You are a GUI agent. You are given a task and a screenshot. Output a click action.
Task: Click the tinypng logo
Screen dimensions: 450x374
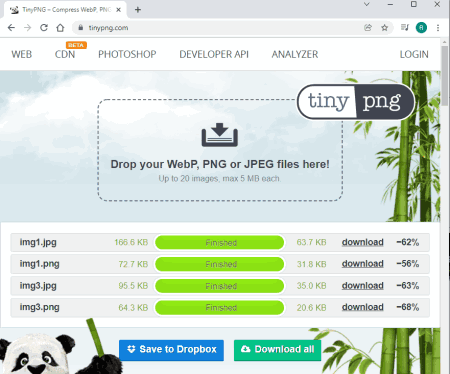click(x=356, y=102)
